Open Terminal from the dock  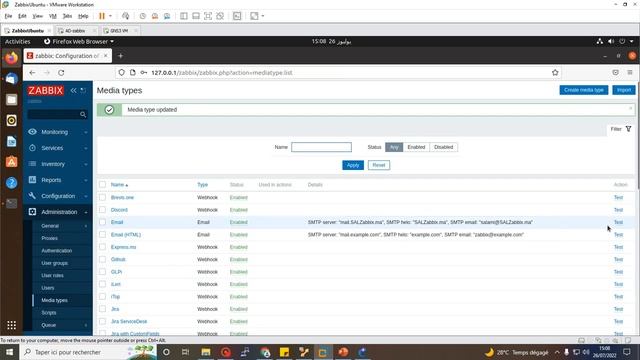11,203
